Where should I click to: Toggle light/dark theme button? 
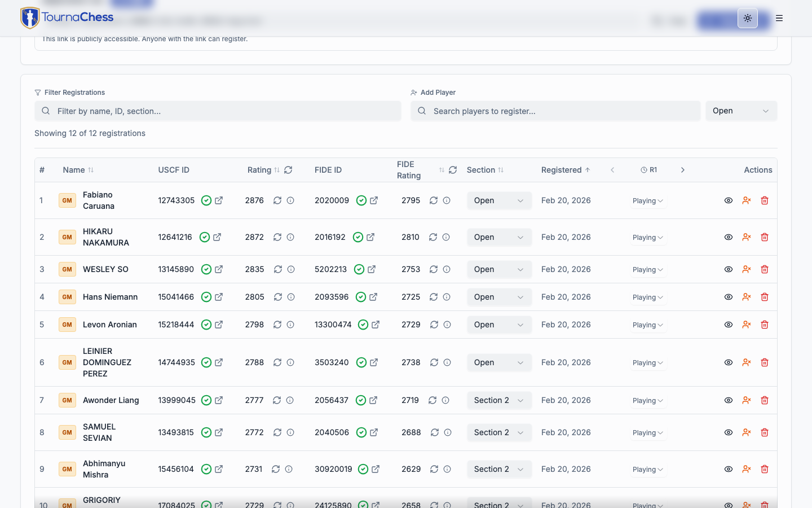pos(748,18)
